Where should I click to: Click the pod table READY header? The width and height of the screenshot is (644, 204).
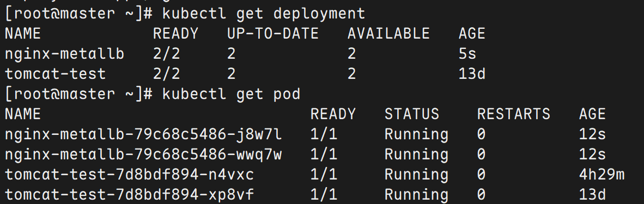click(x=333, y=114)
